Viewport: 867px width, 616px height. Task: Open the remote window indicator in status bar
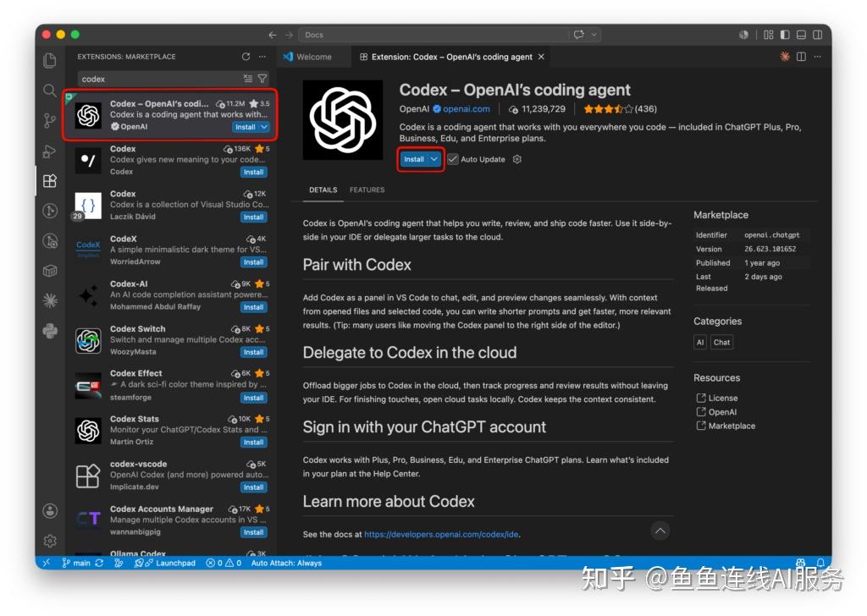[47, 563]
